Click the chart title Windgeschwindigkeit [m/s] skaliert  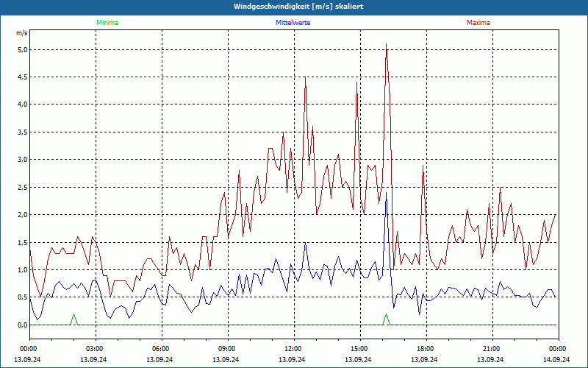(298, 7)
